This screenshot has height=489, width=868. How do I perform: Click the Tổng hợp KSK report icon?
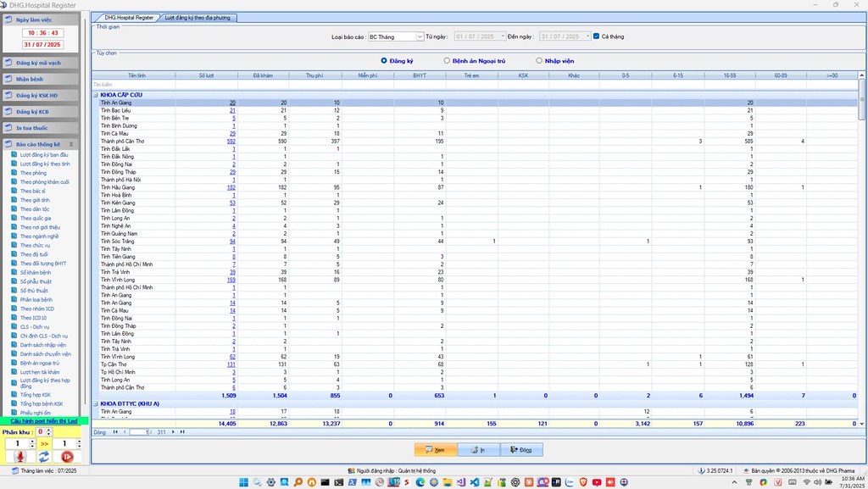pyautogui.click(x=14, y=394)
